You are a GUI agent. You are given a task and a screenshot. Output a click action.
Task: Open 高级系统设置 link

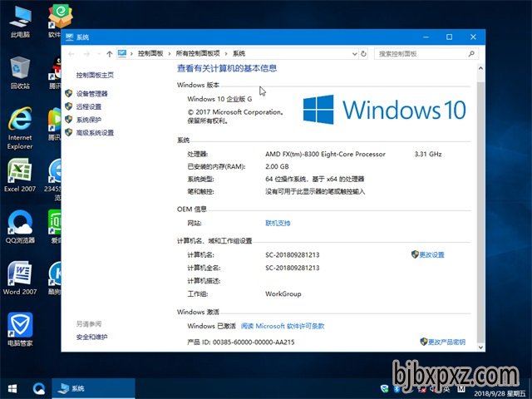pos(95,133)
